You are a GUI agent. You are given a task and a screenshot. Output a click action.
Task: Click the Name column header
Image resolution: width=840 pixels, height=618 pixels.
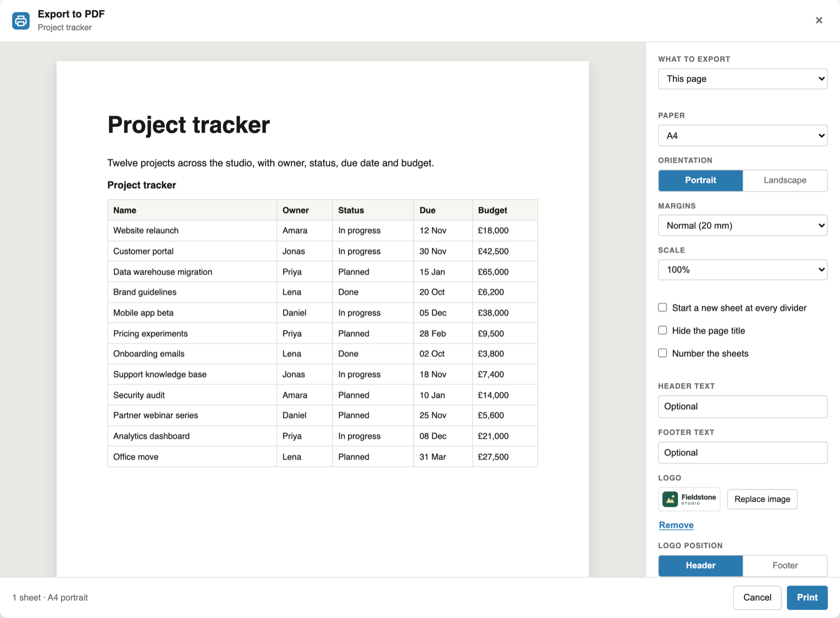click(x=192, y=210)
